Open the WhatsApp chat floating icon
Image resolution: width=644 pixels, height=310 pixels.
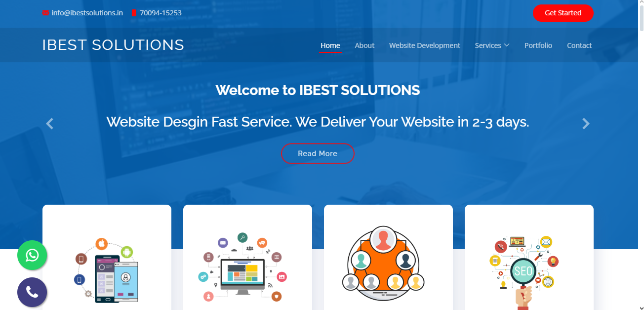point(32,255)
